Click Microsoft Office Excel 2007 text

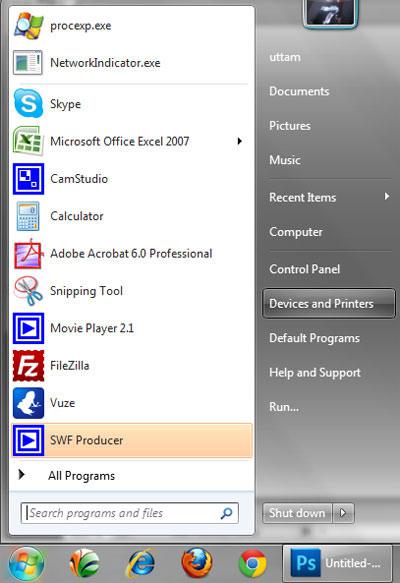[120, 141]
